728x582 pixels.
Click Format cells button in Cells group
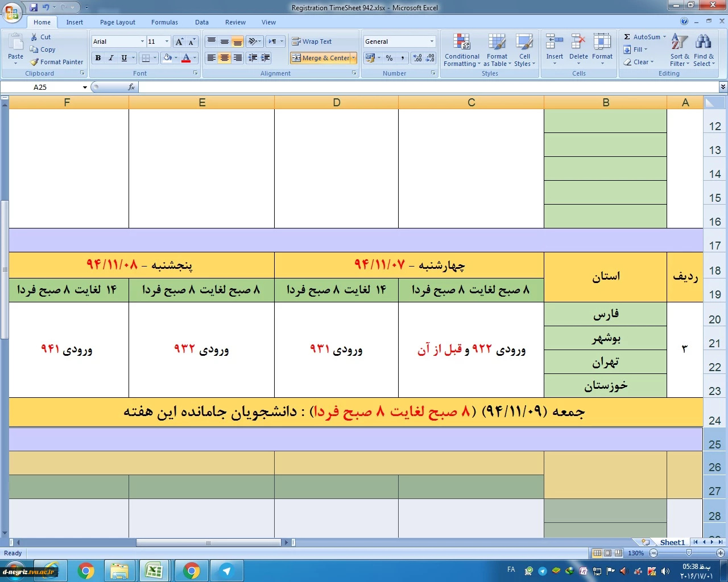click(x=602, y=50)
